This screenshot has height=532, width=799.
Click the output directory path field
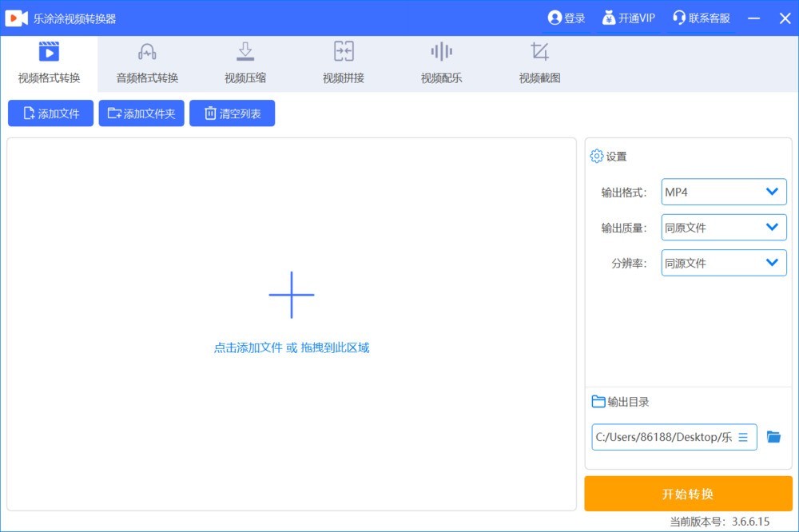[663, 437]
